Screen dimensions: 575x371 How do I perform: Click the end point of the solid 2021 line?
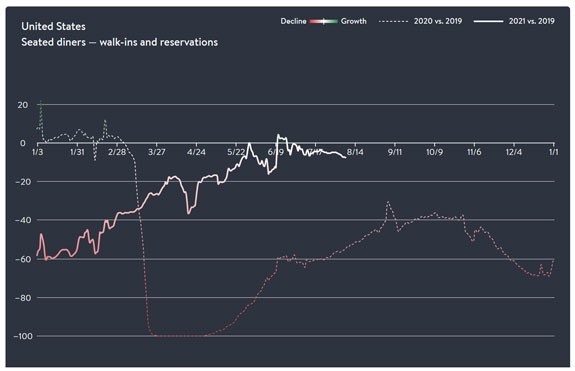tap(345, 158)
